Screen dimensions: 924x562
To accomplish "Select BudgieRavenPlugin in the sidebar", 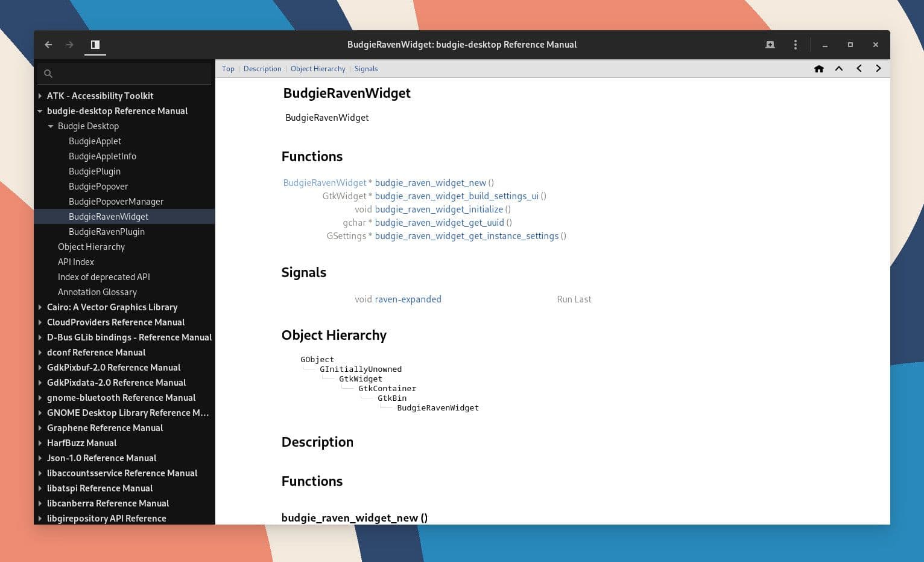I will (x=106, y=231).
